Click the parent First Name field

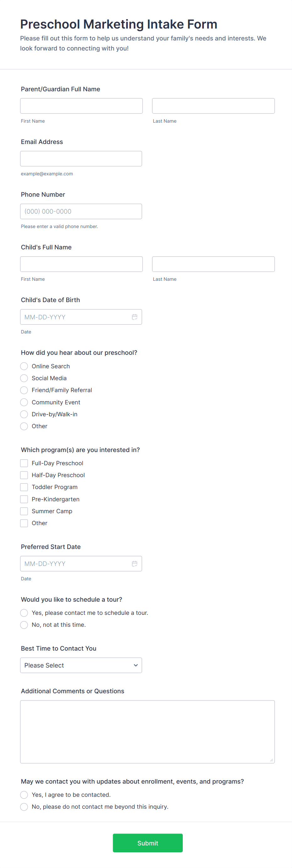pos(81,106)
